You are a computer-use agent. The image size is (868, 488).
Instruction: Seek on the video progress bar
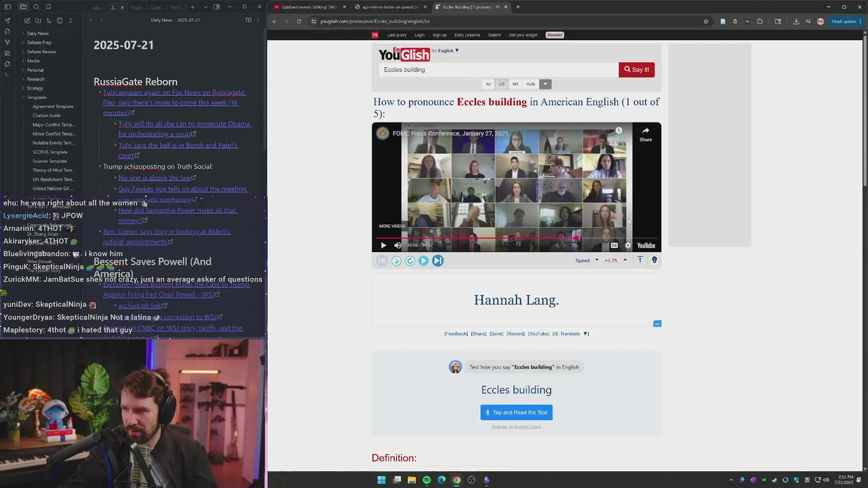(x=516, y=239)
